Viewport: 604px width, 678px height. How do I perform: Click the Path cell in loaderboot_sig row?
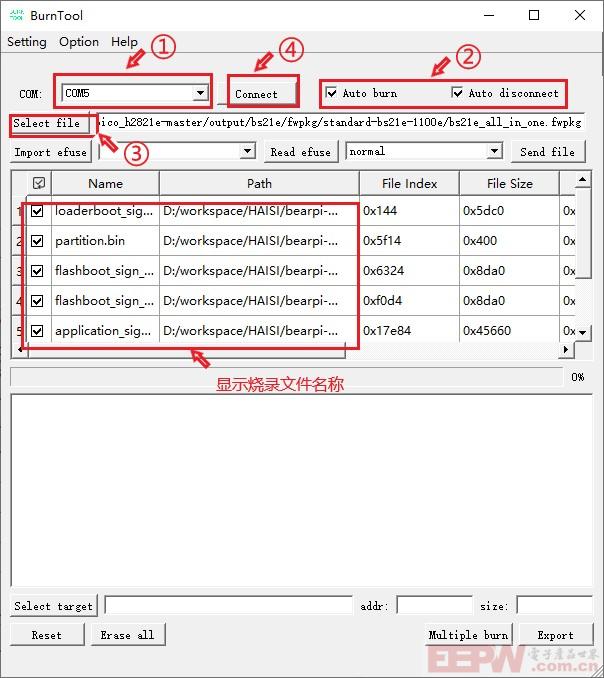259,211
